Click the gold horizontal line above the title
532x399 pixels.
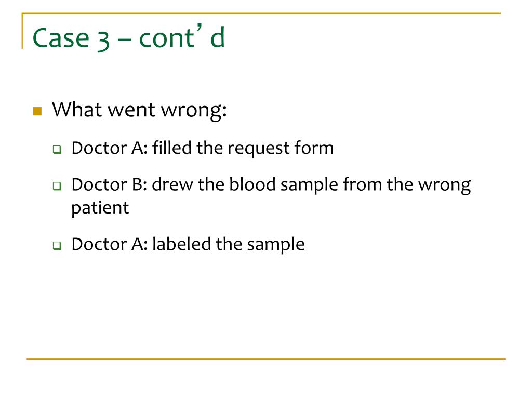[261, 13]
